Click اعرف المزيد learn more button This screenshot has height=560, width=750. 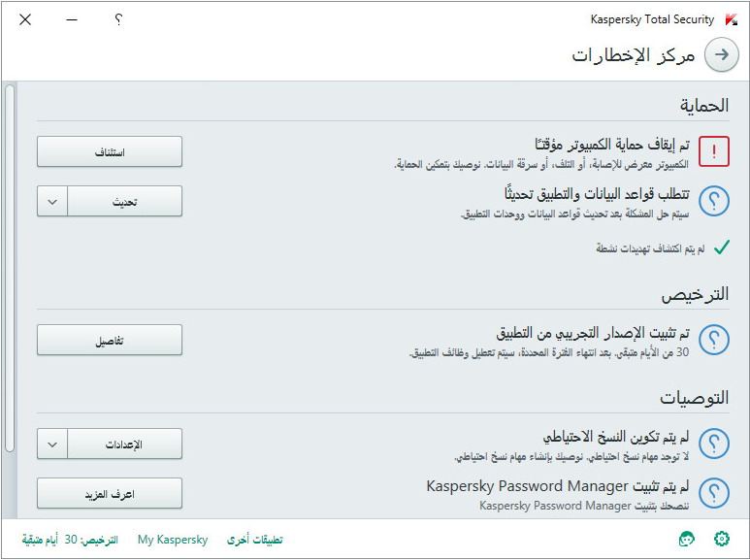click(110, 493)
